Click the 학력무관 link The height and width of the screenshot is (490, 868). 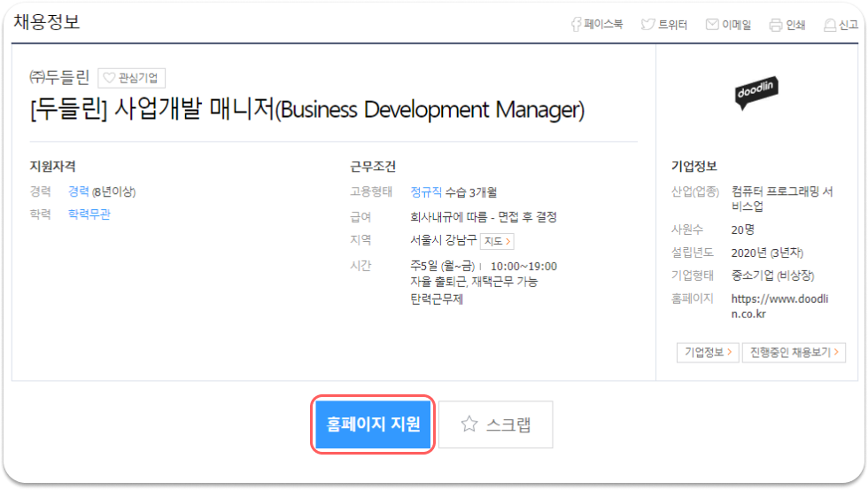click(89, 214)
